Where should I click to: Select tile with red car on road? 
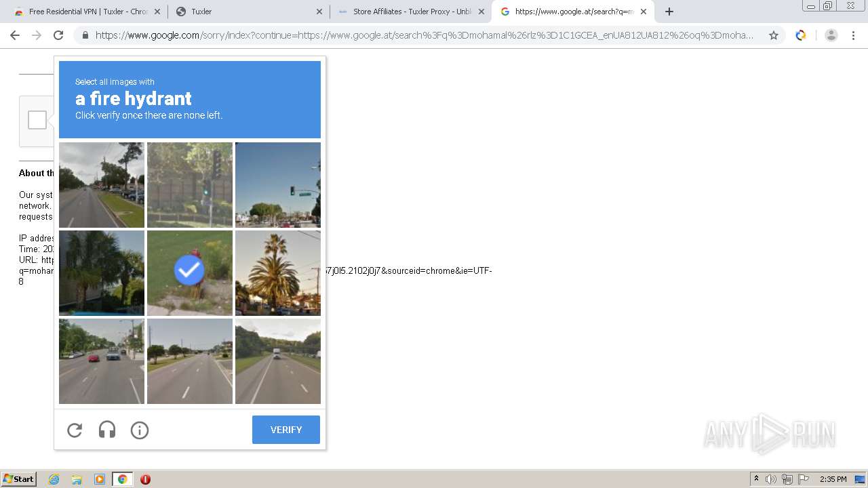point(102,361)
